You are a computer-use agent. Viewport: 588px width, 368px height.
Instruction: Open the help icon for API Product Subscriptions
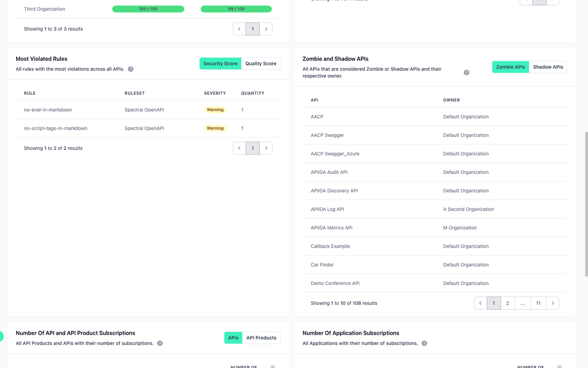[160, 343]
